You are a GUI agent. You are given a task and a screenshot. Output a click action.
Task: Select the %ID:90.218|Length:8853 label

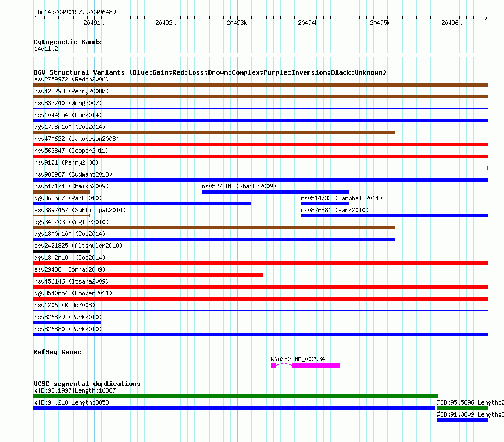coord(72,402)
